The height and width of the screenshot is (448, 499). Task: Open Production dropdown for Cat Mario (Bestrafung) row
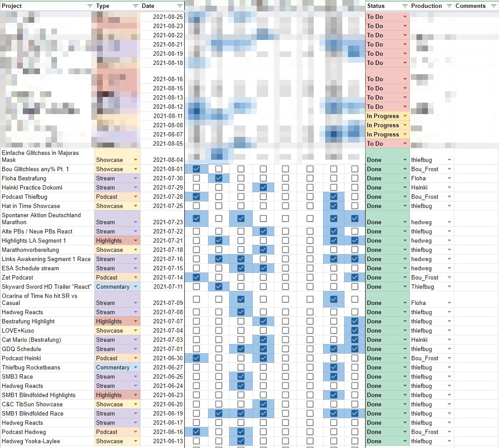pos(449,340)
